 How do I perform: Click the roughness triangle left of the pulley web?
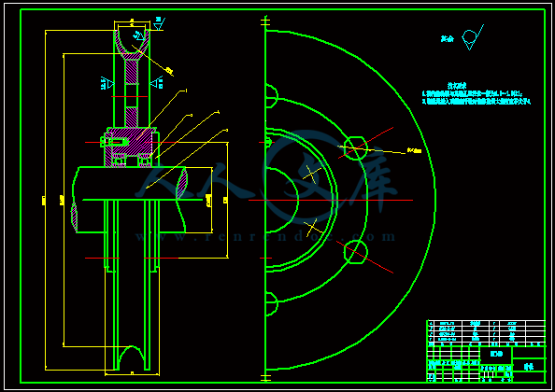pyautogui.click(x=107, y=84)
